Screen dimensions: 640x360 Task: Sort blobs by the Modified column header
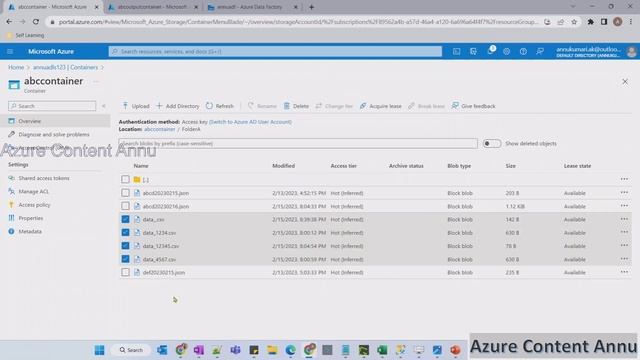pyautogui.click(x=283, y=166)
